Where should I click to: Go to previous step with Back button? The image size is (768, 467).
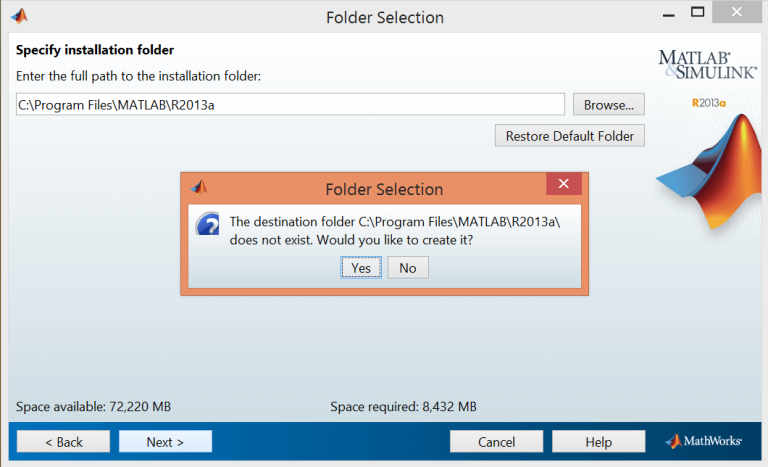pos(63,442)
